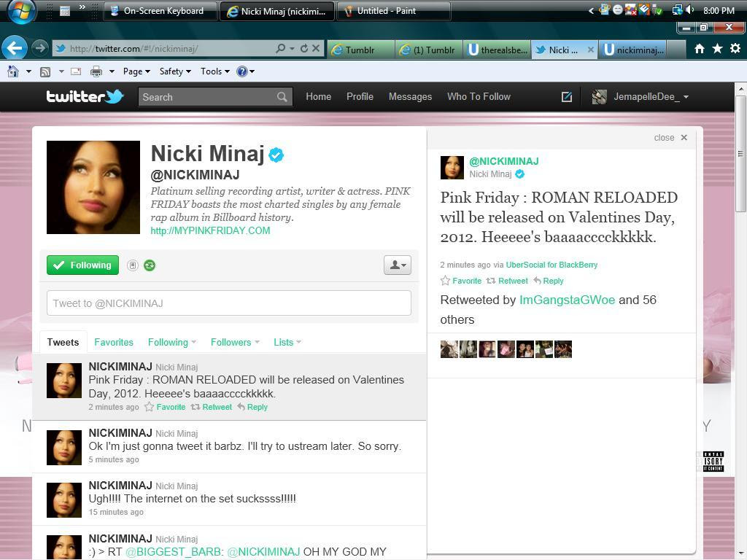Viewport: 747px width, 560px height.
Task: Switch to the therealsbe... browser tab
Action: coord(497,50)
